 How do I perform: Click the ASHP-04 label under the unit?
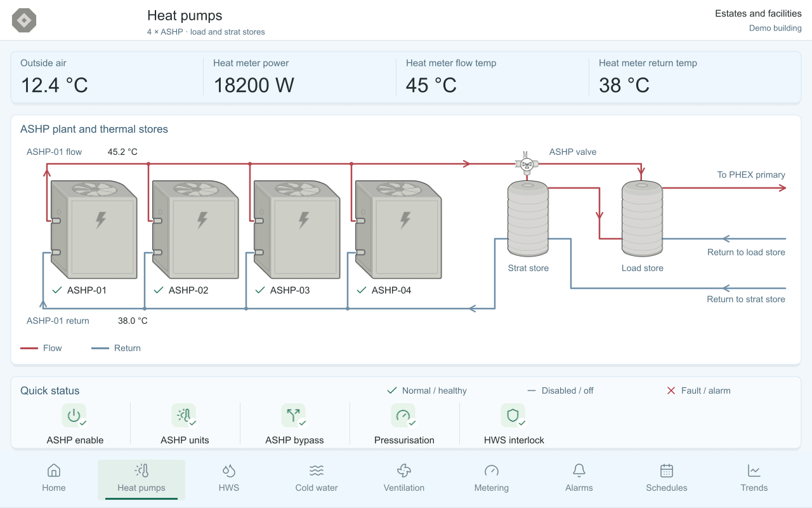tap(391, 290)
